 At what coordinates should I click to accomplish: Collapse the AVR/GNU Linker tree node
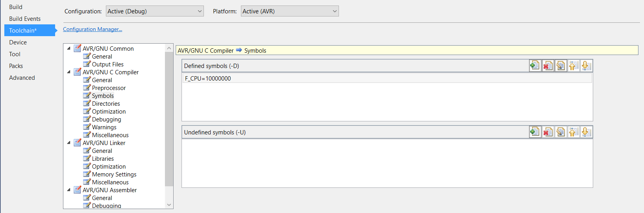click(69, 143)
